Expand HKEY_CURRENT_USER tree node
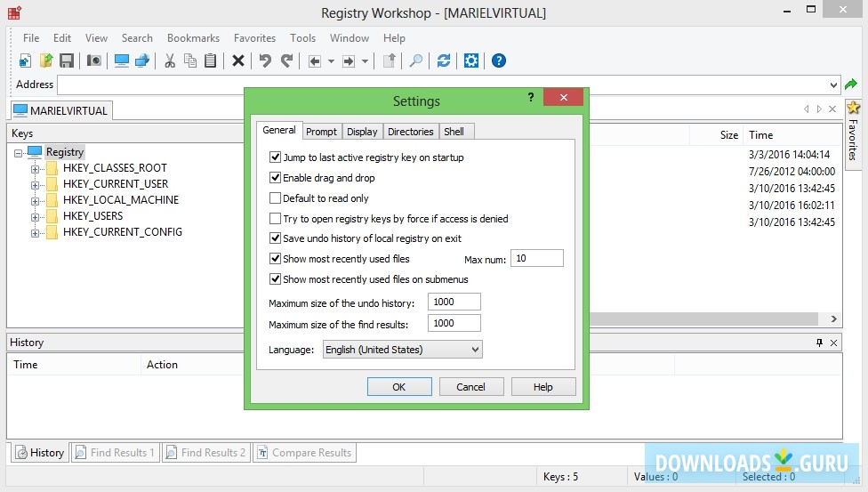This screenshot has height=492, width=868. coord(35,185)
